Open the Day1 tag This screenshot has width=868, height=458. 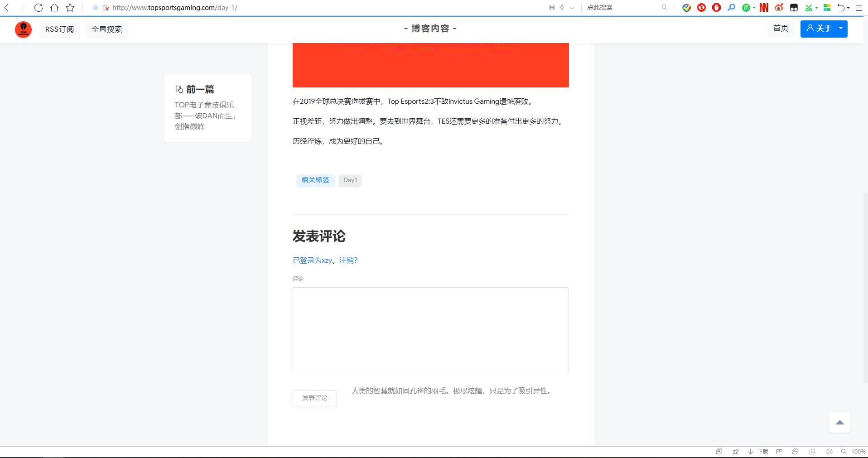click(x=350, y=180)
